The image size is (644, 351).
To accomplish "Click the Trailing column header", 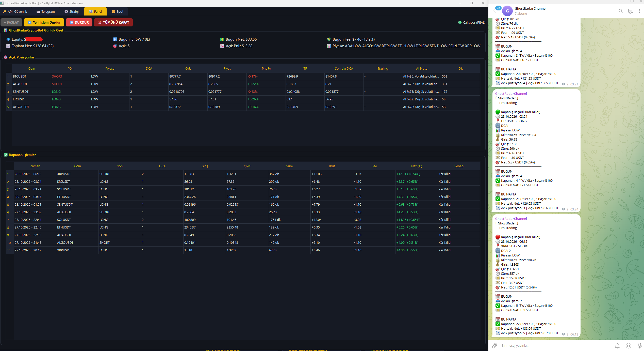I will pos(383,68).
